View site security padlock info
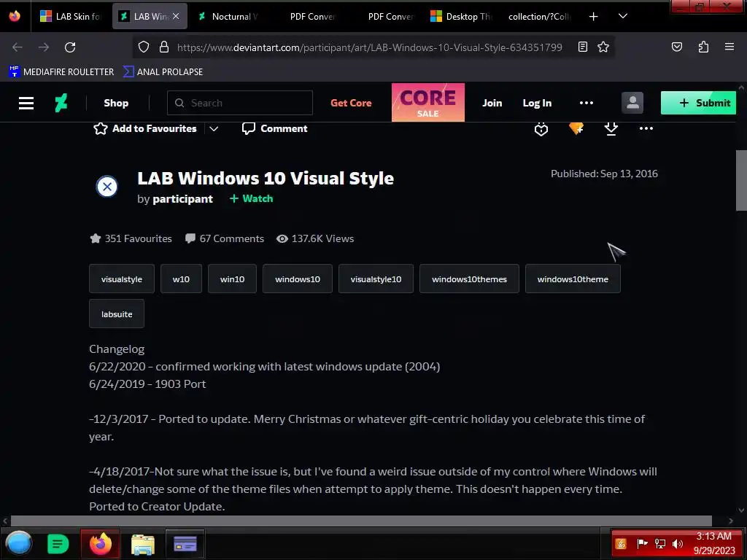Image resolution: width=747 pixels, height=560 pixels. pyautogui.click(x=164, y=47)
